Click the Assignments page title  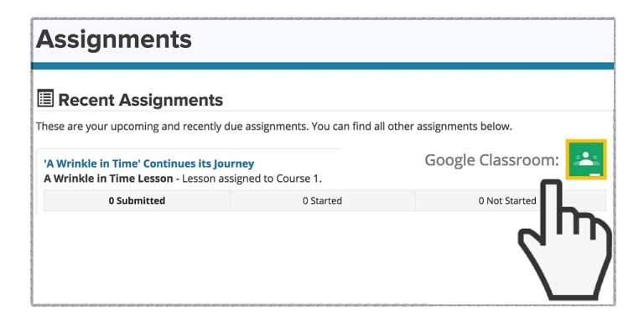pyautogui.click(x=114, y=40)
